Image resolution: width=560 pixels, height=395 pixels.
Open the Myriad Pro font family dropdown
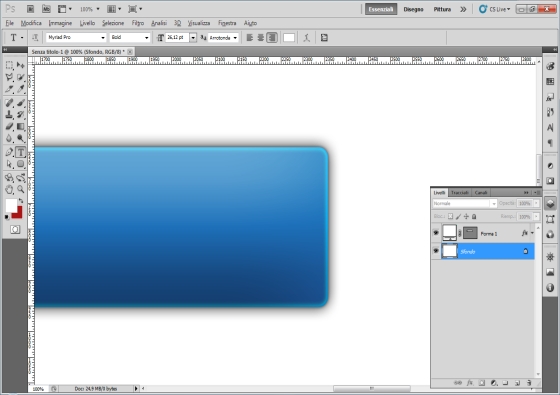tap(103, 38)
